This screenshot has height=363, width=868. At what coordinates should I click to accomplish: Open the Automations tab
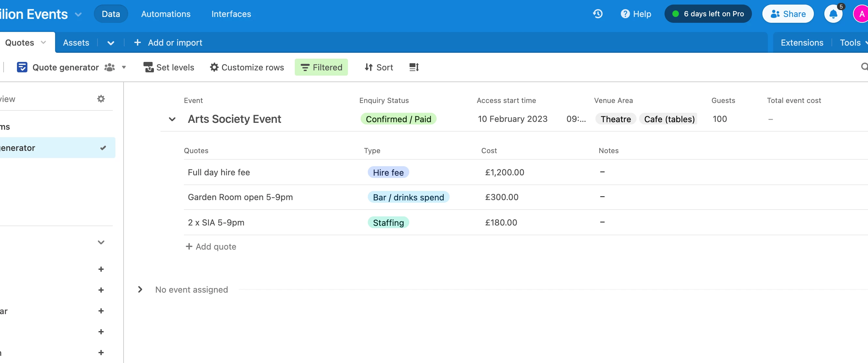[x=165, y=14]
